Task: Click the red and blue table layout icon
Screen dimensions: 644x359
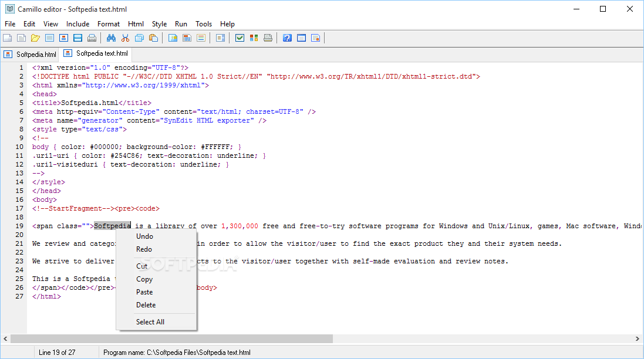Action: tap(187, 38)
